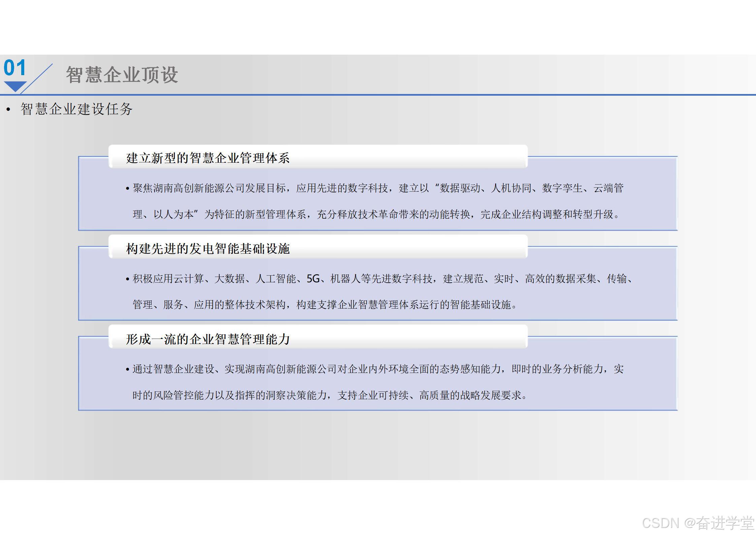Click the bullet heading 智慧企业建设任务
The height and width of the screenshot is (535, 756).
76,109
